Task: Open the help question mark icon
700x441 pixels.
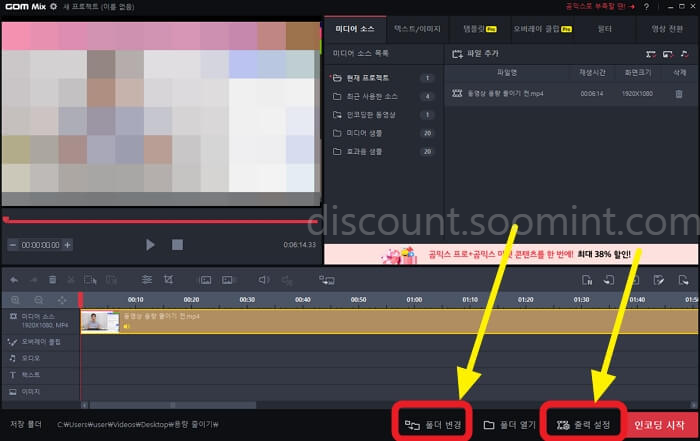Action: click(x=646, y=7)
